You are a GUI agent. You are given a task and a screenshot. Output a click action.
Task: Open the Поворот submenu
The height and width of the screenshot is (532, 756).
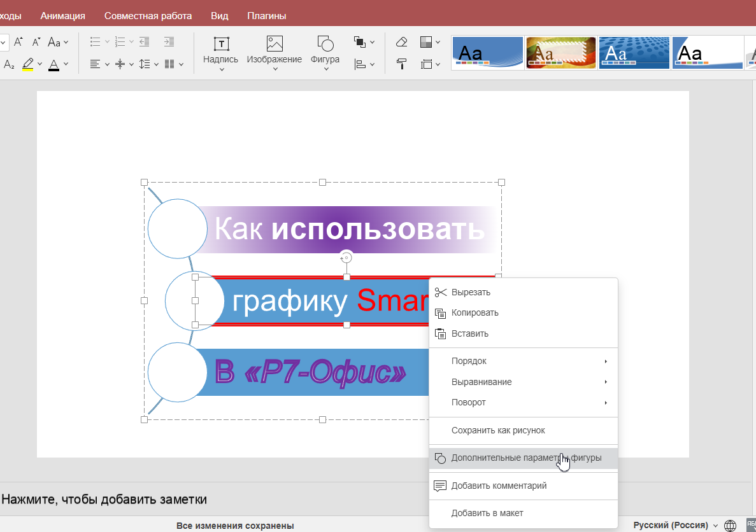pyautogui.click(x=523, y=402)
